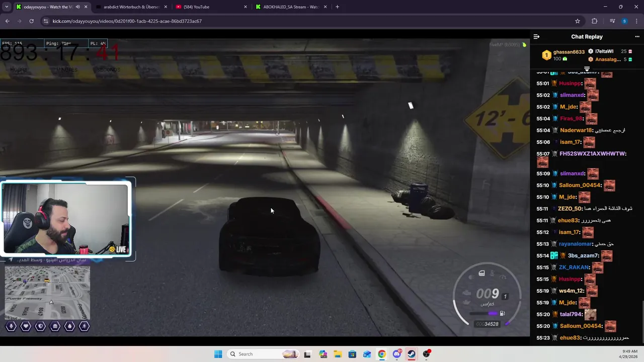Open FH52SWXZ1AXWHWTW's chat profile
Image resolution: width=644 pixels, height=362 pixels.
(592, 154)
